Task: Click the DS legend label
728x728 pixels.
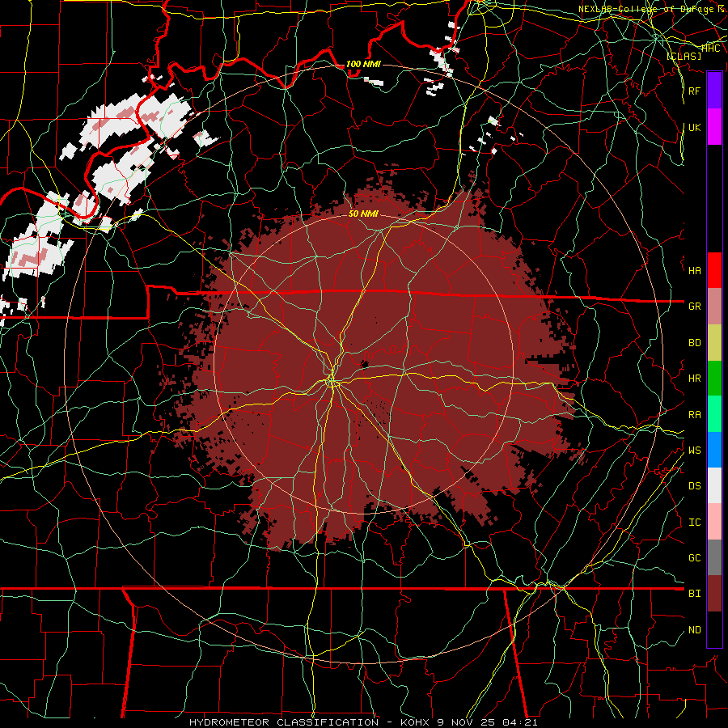Action: [694, 486]
